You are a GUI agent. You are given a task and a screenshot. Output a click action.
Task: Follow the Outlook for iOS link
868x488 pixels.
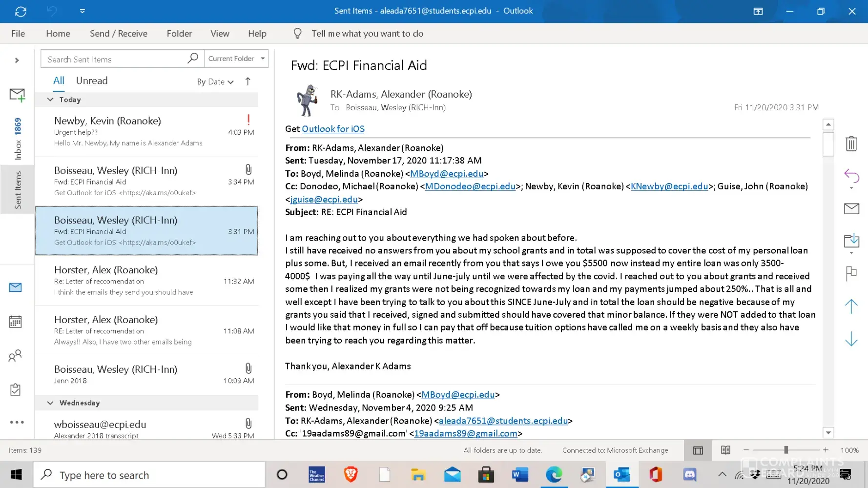click(333, 129)
